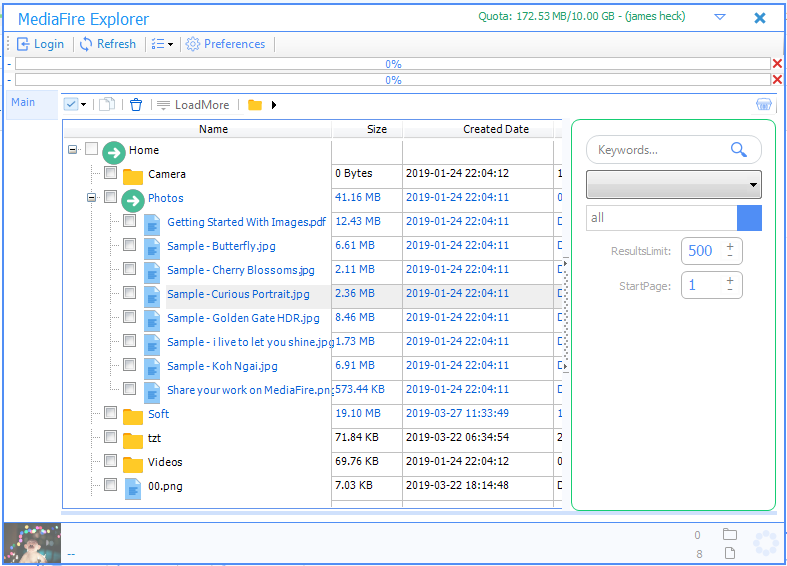Image resolution: width=787 pixels, height=566 pixels.
Task: Collapse the Home tree node
Action: (73, 150)
